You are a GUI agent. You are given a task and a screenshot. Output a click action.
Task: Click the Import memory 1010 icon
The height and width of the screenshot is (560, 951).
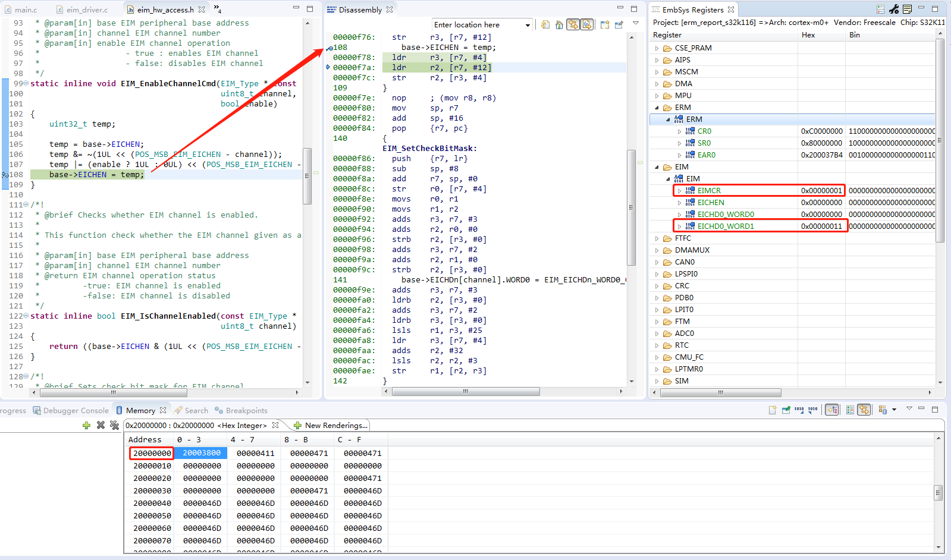[x=812, y=410]
